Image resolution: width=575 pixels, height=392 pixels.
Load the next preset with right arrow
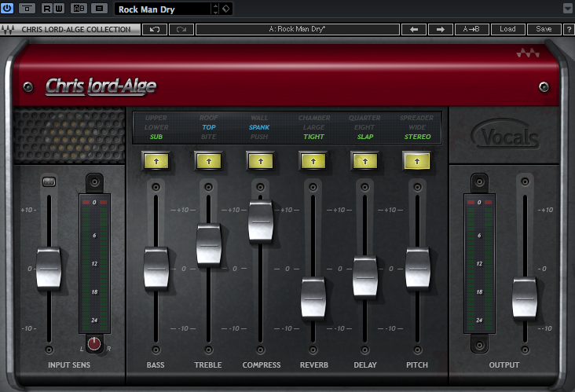coord(441,29)
